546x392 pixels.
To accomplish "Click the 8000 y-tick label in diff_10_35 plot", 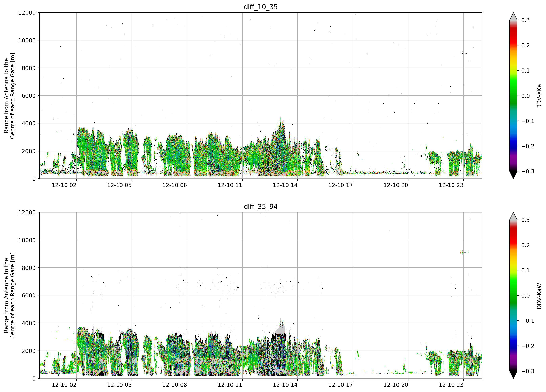I will point(29,68).
